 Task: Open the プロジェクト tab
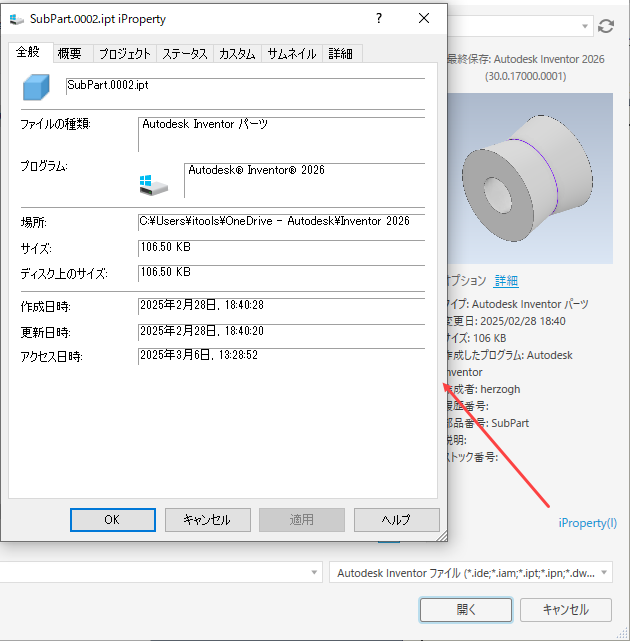coord(125,54)
